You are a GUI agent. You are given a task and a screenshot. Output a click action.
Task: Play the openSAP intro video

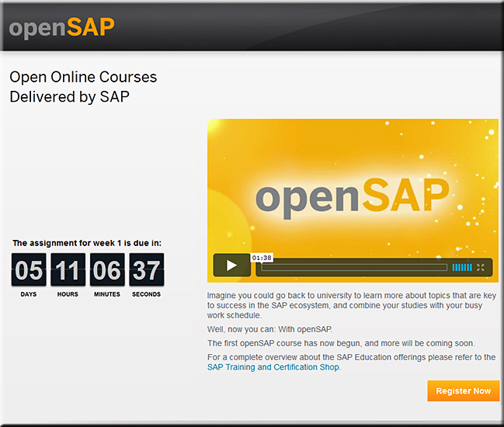point(231,266)
